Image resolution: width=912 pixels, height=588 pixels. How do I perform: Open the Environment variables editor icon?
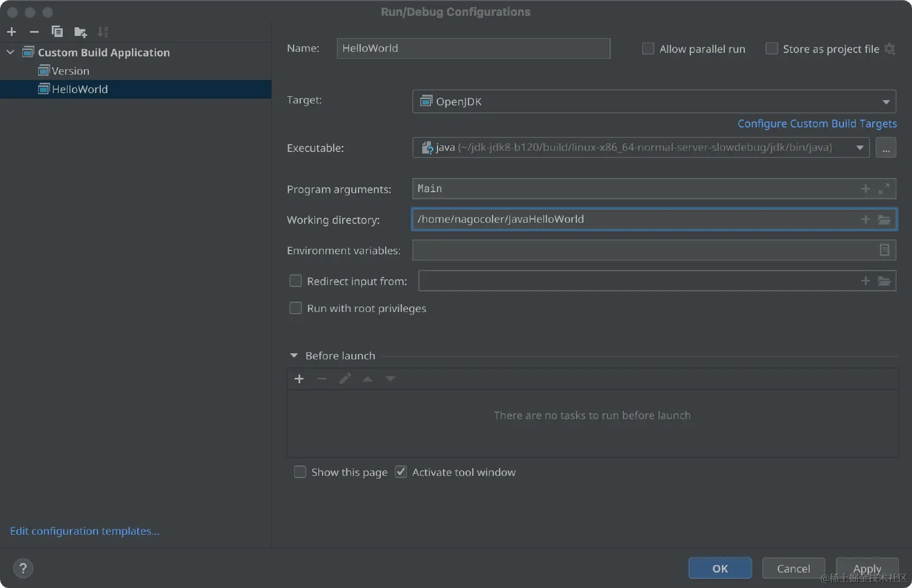(884, 250)
